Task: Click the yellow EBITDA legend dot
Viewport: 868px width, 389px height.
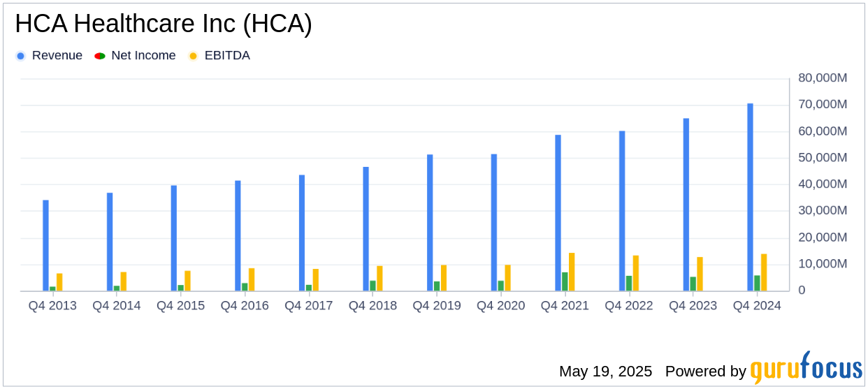Action: coord(193,56)
